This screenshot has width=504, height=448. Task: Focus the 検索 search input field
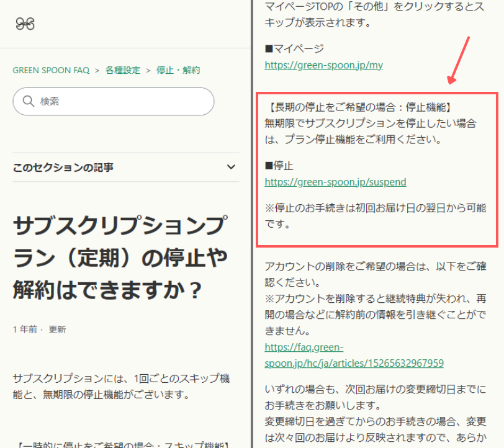click(114, 101)
